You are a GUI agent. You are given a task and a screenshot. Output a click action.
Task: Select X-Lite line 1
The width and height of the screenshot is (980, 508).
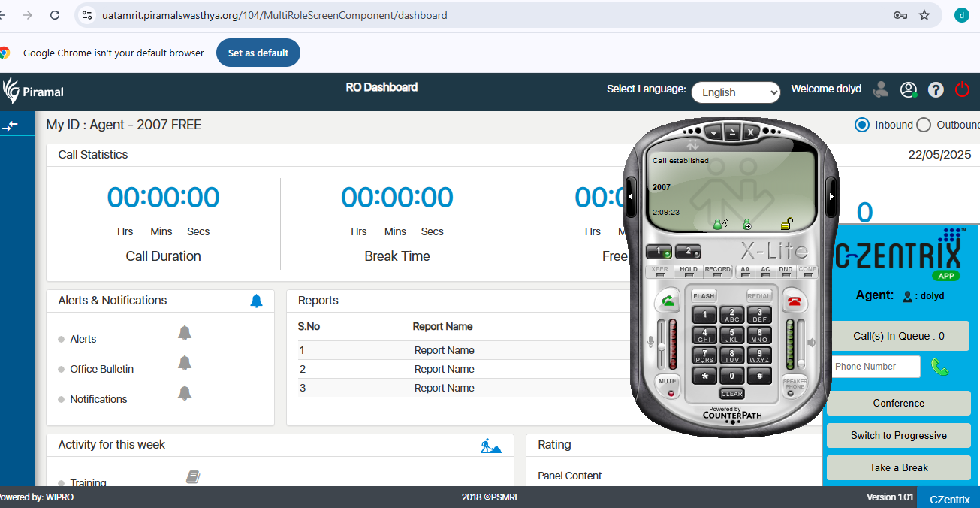tap(659, 252)
